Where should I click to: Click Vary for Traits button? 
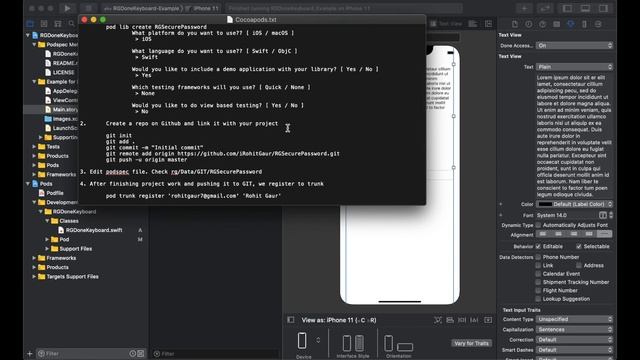[471, 343]
